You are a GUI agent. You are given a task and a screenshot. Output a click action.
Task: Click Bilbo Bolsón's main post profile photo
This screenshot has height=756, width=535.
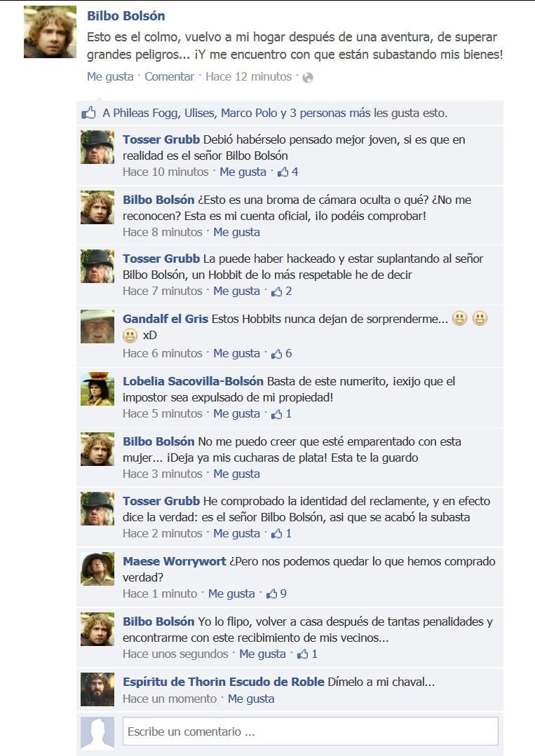point(50,32)
